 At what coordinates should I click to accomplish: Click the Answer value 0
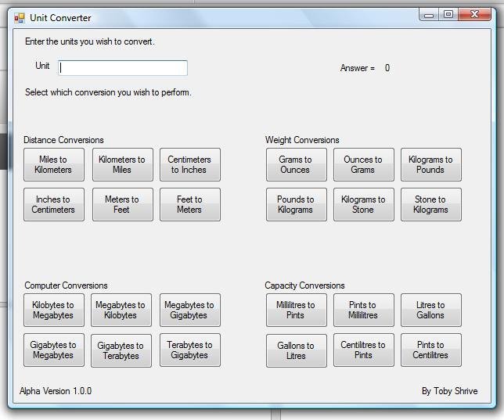point(387,68)
